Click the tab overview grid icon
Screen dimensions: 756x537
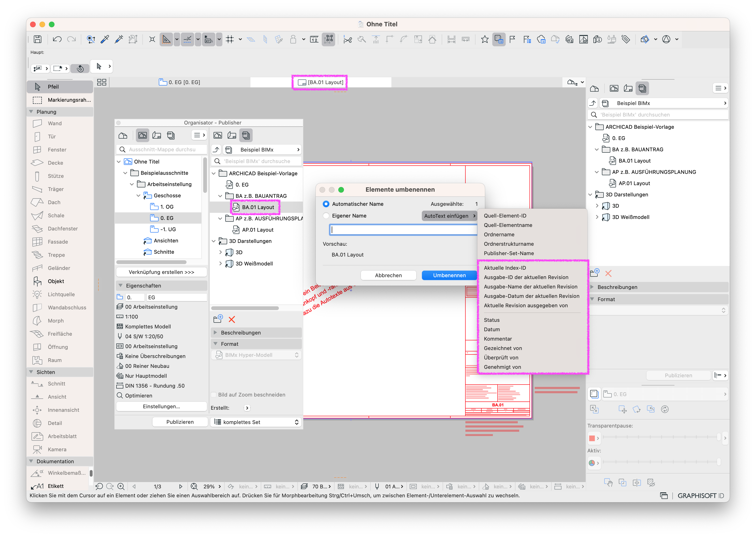click(x=101, y=82)
